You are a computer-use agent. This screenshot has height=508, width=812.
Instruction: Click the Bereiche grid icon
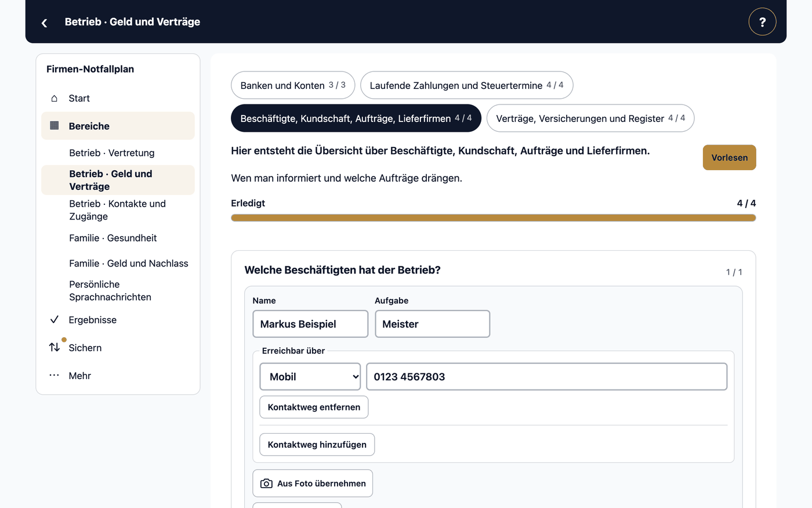pyautogui.click(x=55, y=125)
